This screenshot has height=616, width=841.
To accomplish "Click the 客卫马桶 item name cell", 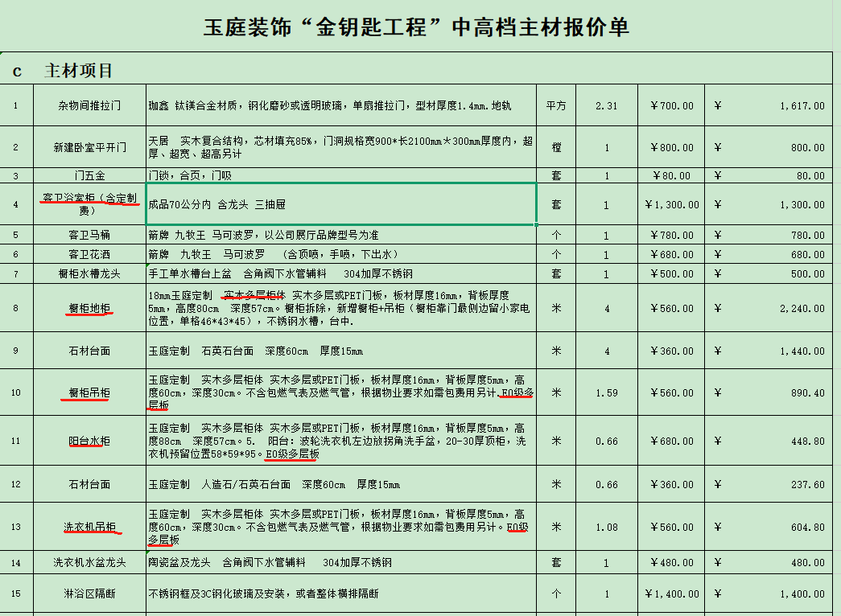I will (x=89, y=235).
